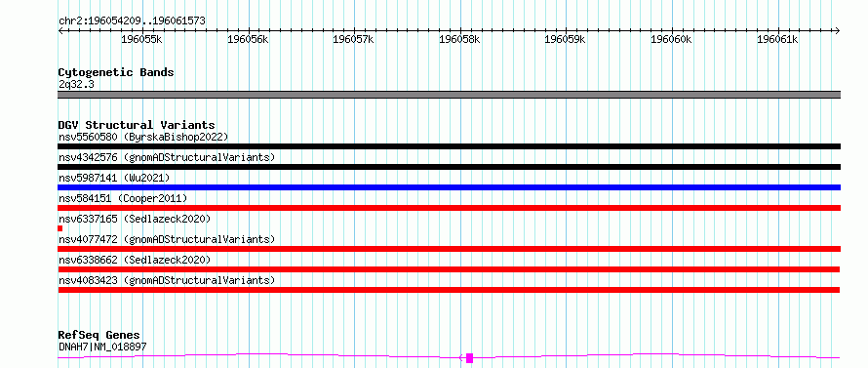Click the 196060k ruler position
This screenshot has width=868, height=368.
(x=672, y=39)
